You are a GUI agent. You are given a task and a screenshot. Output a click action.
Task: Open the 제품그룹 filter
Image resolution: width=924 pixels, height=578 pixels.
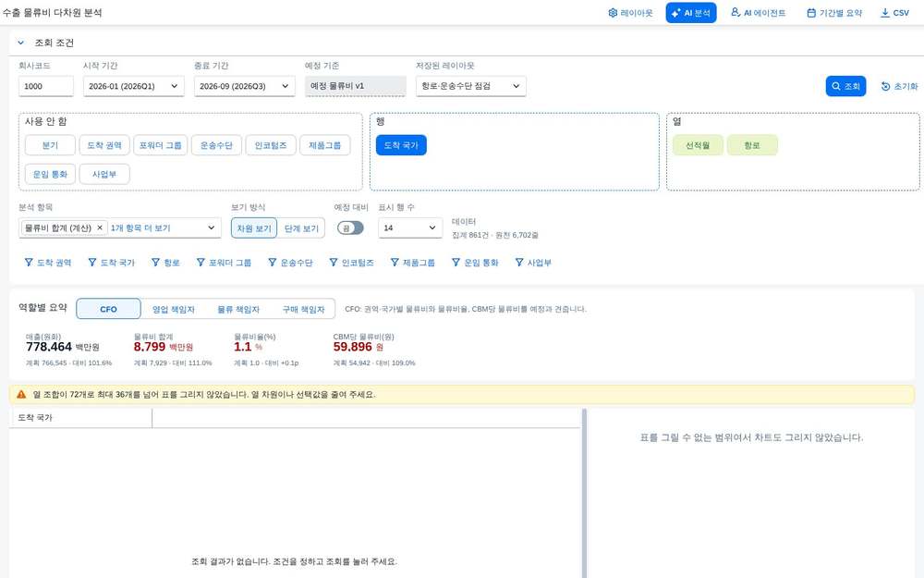[412, 263]
